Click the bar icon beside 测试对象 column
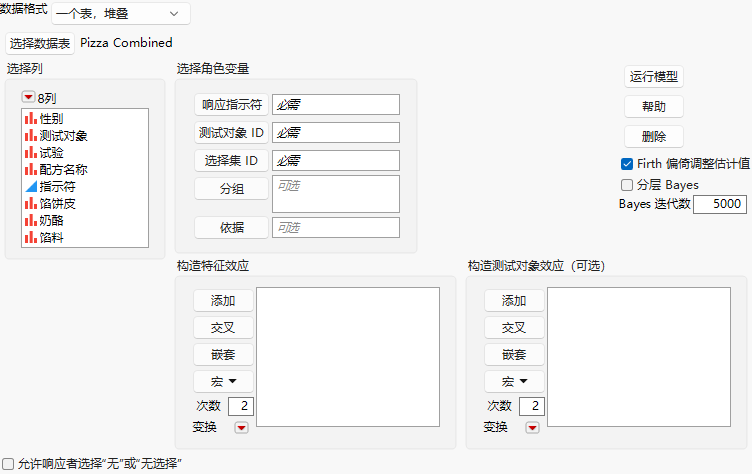752x474 pixels. coord(31,135)
